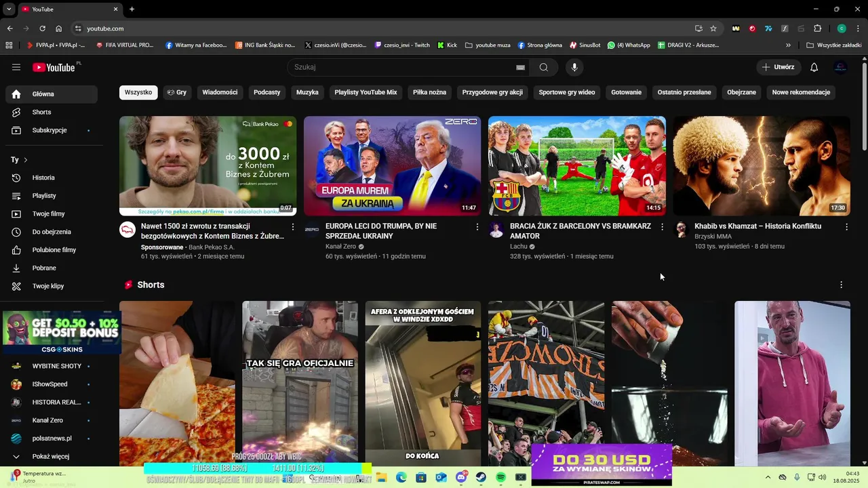Open Historia in the sidebar

[x=52, y=178]
